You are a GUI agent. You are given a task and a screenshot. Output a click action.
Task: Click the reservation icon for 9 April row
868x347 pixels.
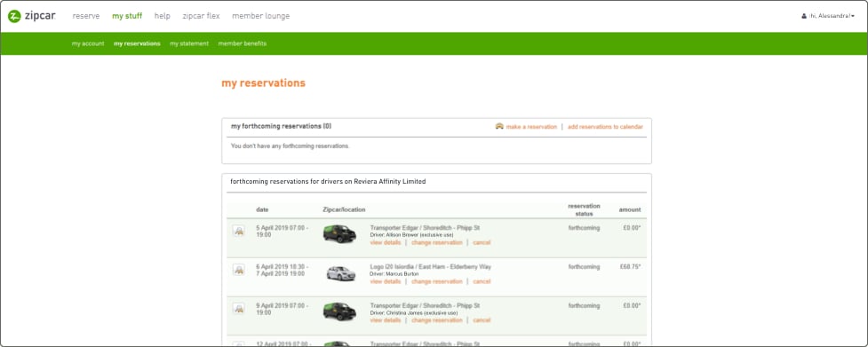click(x=239, y=308)
